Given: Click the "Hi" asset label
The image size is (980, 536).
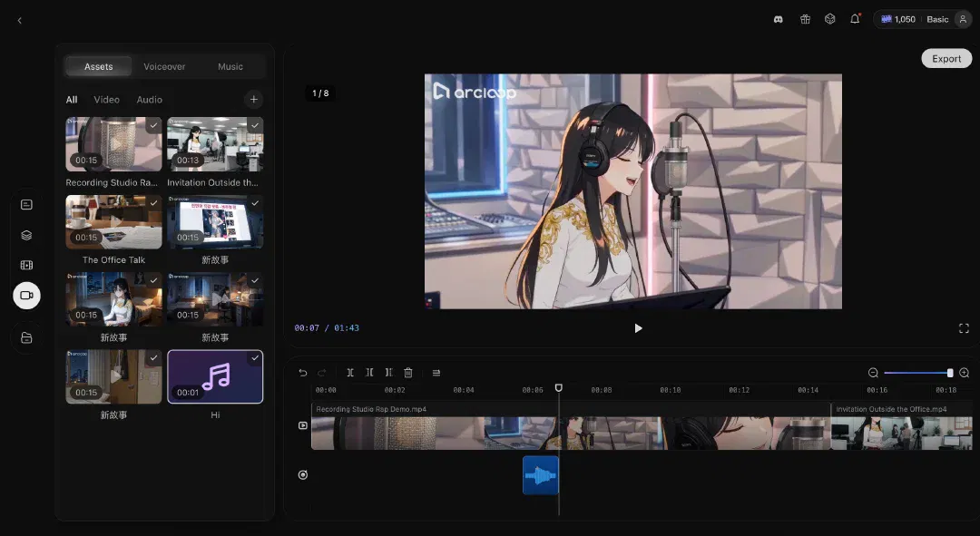Looking at the screenshot, I should tap(215, 414).
